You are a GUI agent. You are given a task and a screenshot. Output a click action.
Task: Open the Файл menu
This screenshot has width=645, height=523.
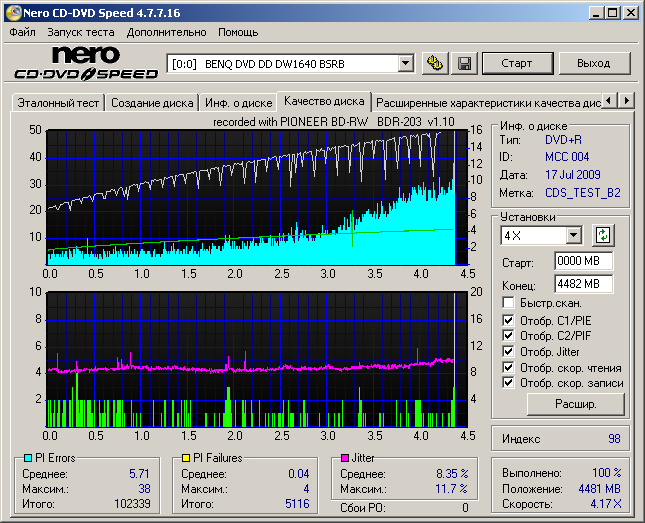click(22, 32)
